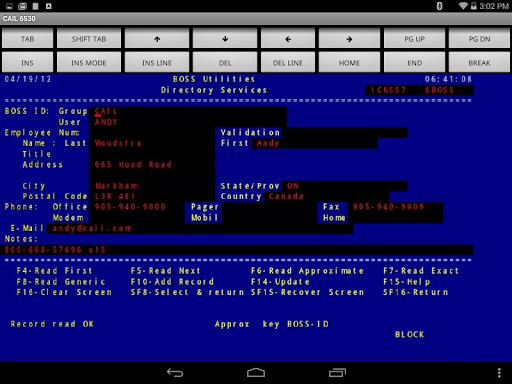Select the Group field containing CAIL
Image resolution: width=512 pixels, height=384 pixels.
[188, 111]
